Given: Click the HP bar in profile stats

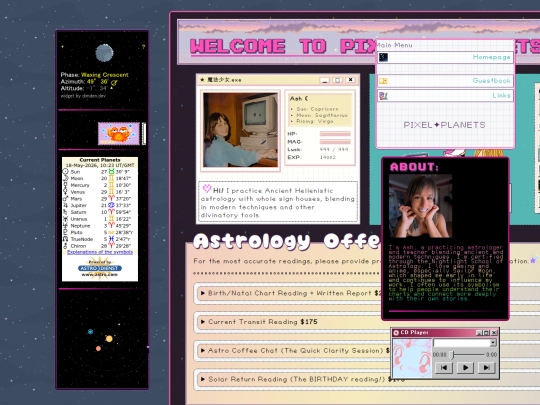Looking at the screenshot, I should click(x=335, y=134).
